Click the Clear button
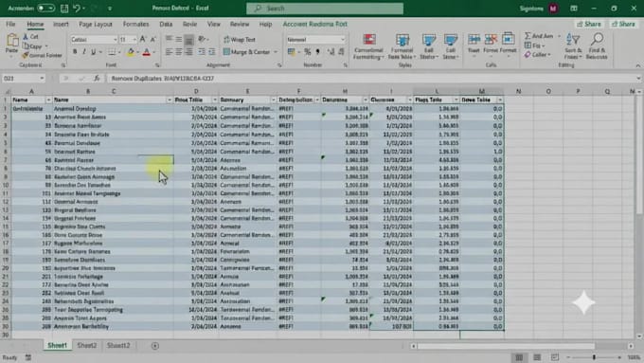The height and width of the screenshot is (363, 644). pyautogui.click(x=536, y=55)
